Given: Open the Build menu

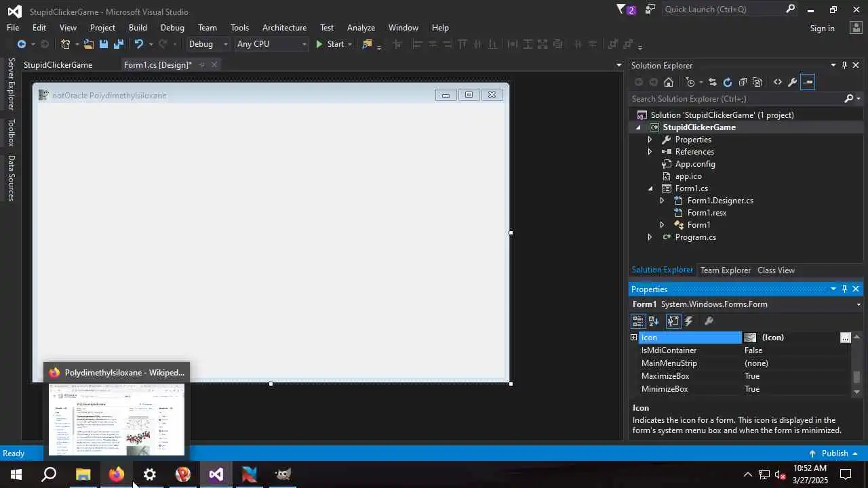Looking at the screenshot, I should (138, 28).
